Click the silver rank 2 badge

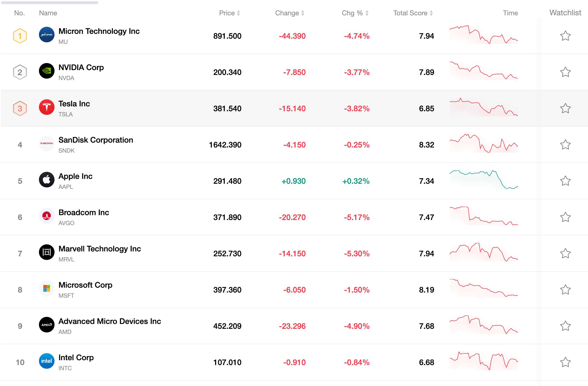(20, 72)
